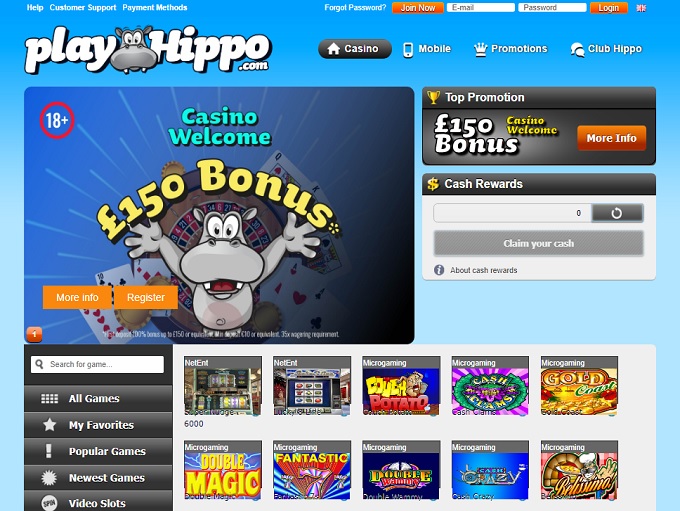Click the info icon beside About cash rewards
Image resolution: width=680 pixels, height=511 pixels.
pos(439,270)
